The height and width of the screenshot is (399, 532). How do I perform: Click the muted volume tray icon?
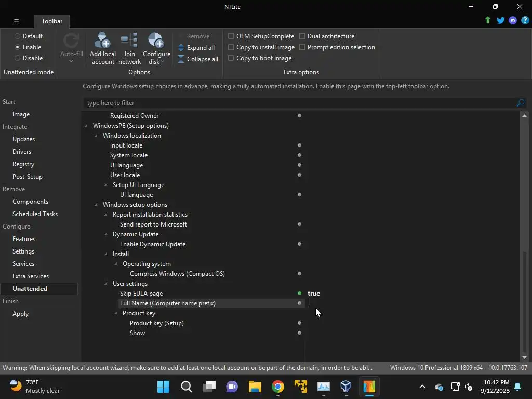(x=469, y=387)
